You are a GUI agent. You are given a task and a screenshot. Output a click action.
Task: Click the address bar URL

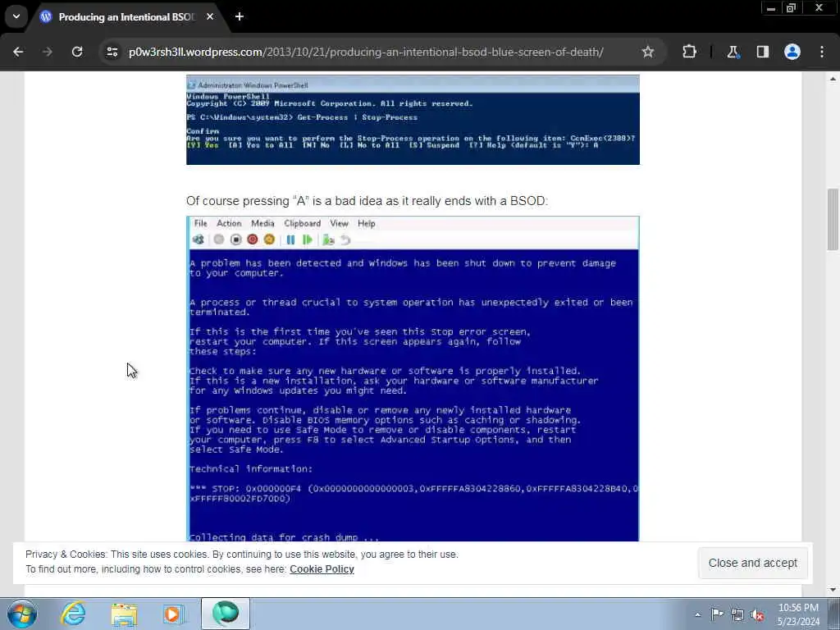coord(366,52)
